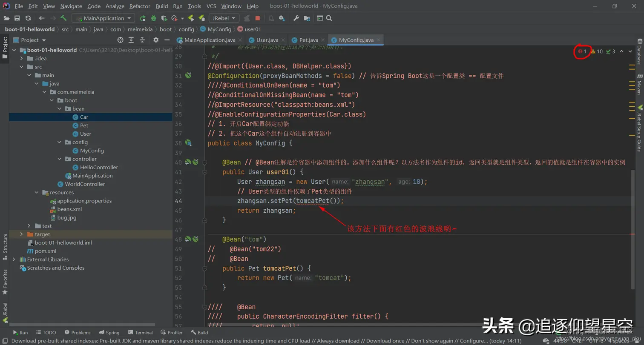Image resolution: width=644 pixels, height=345 pixels.
Task: Start debugging with the bug icon
Action: tap(153, 18)
